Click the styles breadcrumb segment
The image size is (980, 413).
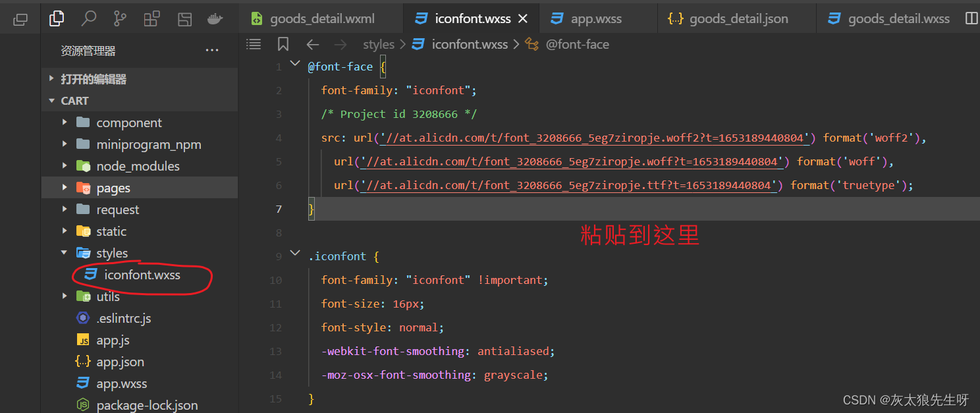click(379, 45)
